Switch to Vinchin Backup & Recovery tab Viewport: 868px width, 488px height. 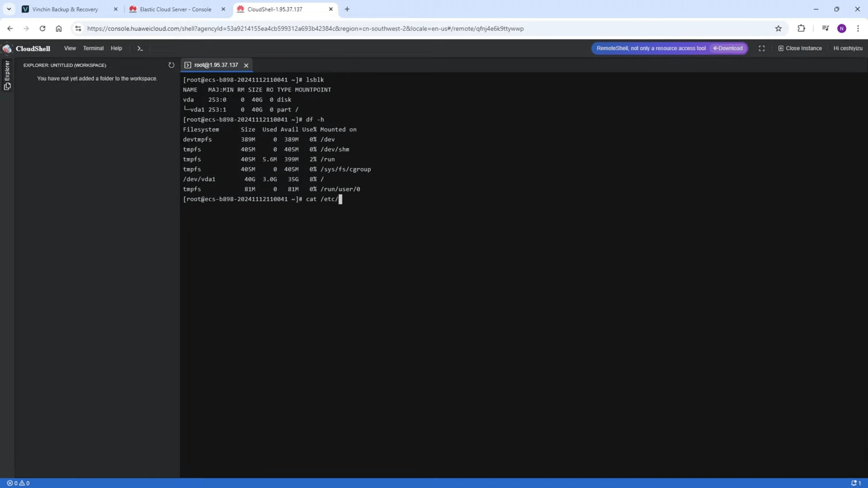(x=65, y=9)
